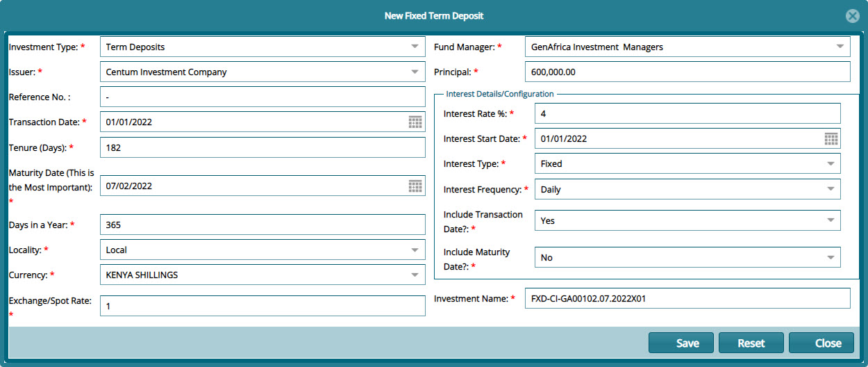This screenshot has width=868, height=367.
Task: Open Transaction Date calendar picker
Action: (415, 122)
